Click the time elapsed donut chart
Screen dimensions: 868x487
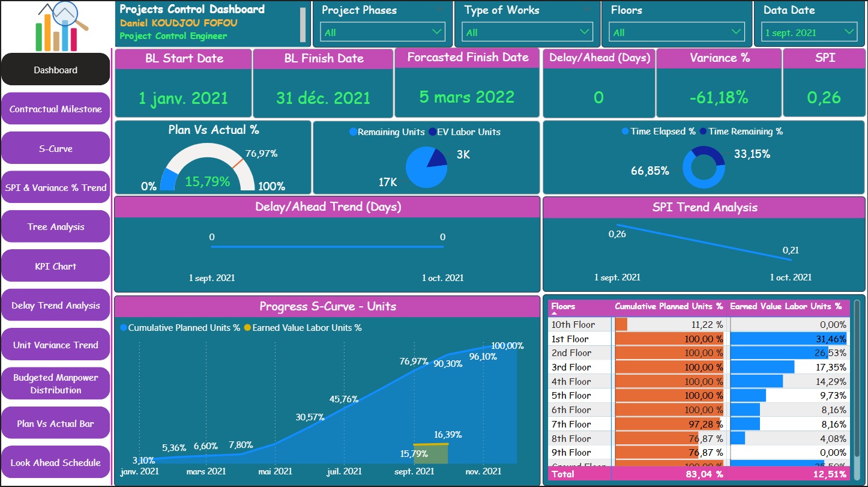pos(704,167)
